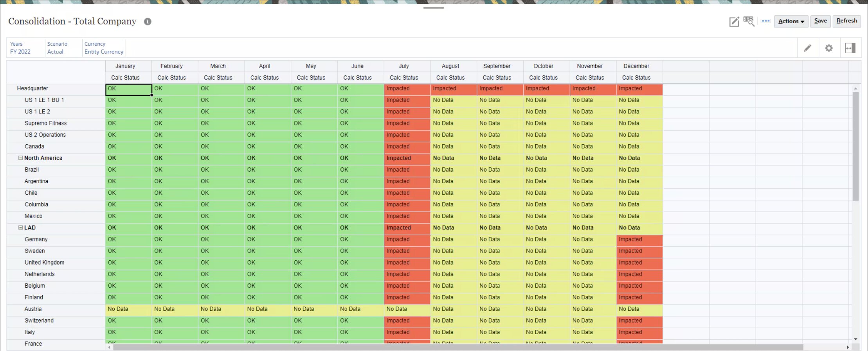Open the gear settings icon
The image size is (868, 351).
829,48
